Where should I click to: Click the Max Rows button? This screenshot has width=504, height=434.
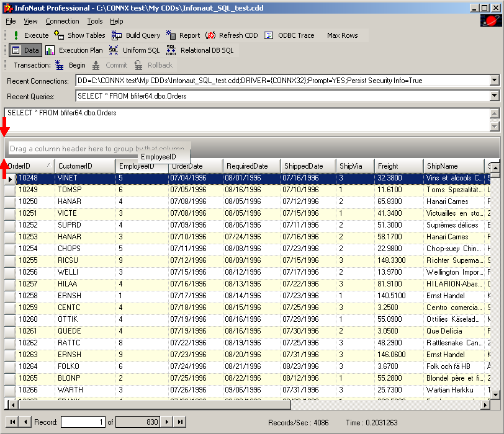pyautogui.click(x=342, y=35)
